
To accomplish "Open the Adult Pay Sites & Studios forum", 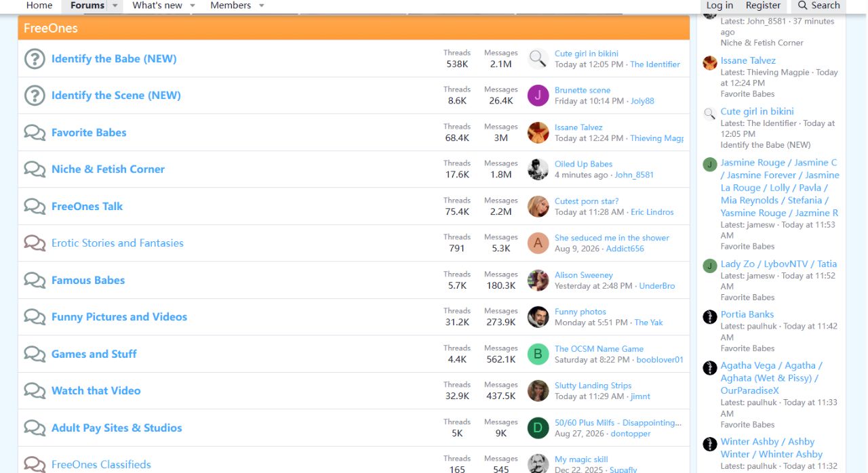I will pyautogui.click(x=117, y=428).
